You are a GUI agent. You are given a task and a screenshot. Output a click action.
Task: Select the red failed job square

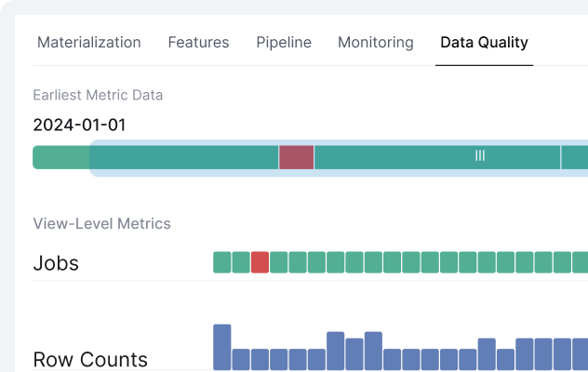point(261,262)
